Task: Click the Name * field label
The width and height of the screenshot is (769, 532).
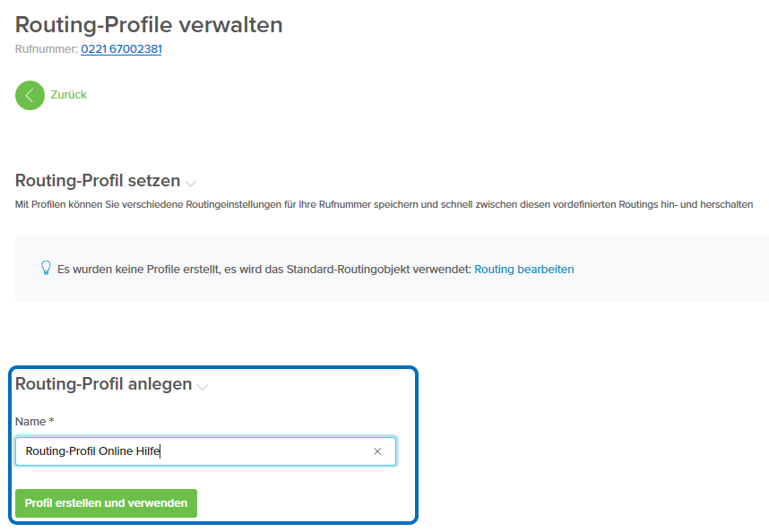Action: [x=34, y=421]
